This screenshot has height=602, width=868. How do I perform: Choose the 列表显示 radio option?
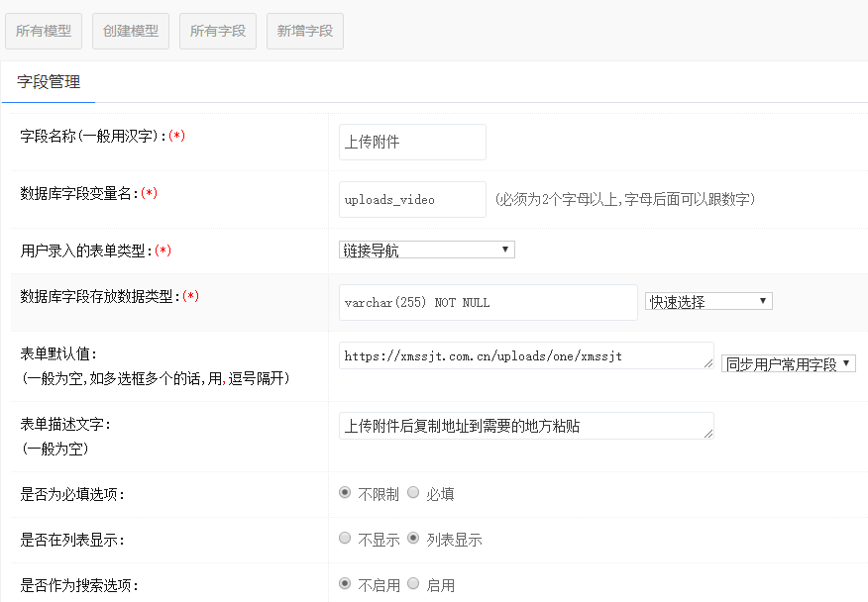tap(413, 539)
